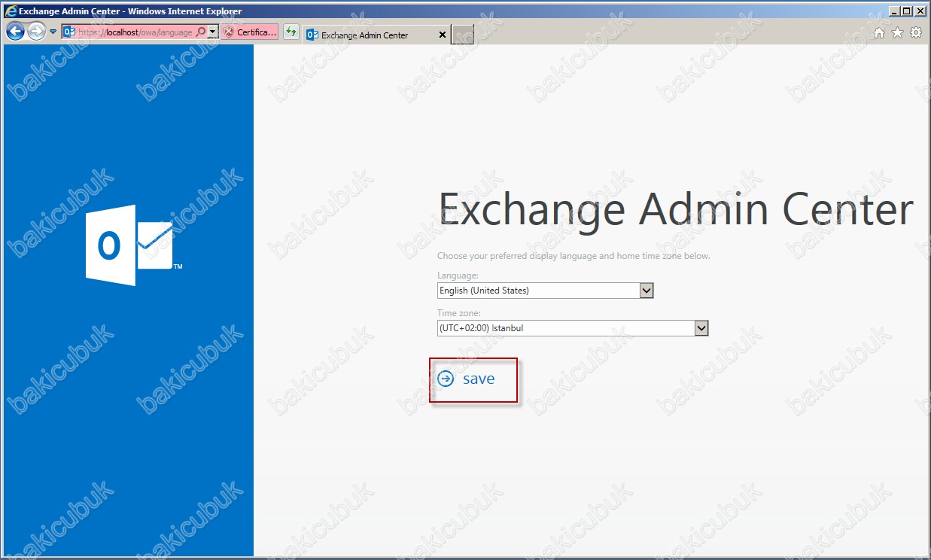
Task: Maximize the Internet Explorer window
Action: click(x=907, y=11)
